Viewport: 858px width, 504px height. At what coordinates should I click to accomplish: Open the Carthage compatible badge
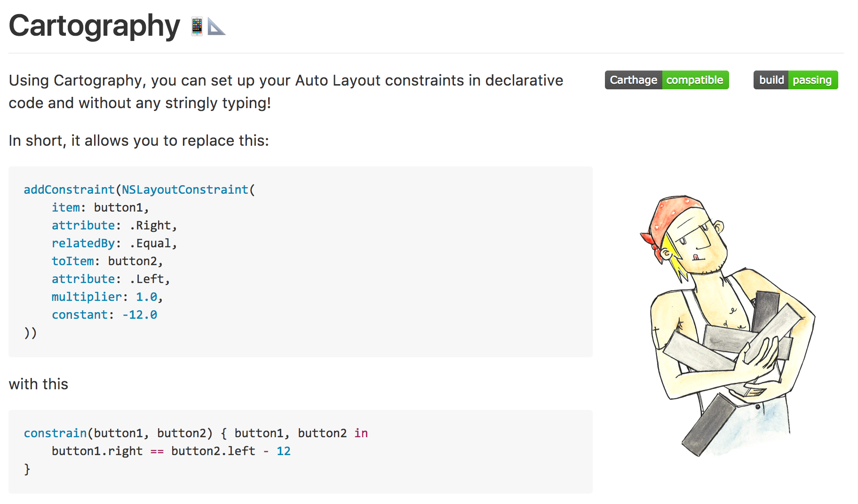pos(667,80)
